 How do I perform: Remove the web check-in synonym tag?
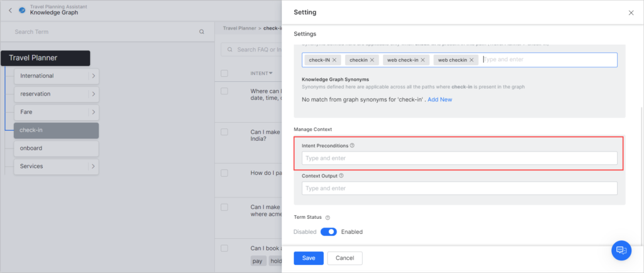pyautogui.click(x=423, y=60)
